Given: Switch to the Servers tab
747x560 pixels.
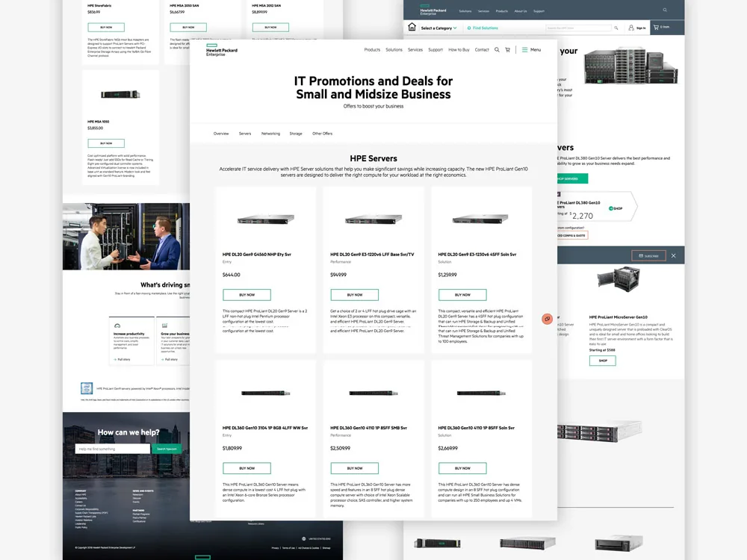Looking at the screenshot, I should click(x=245, y=134).
